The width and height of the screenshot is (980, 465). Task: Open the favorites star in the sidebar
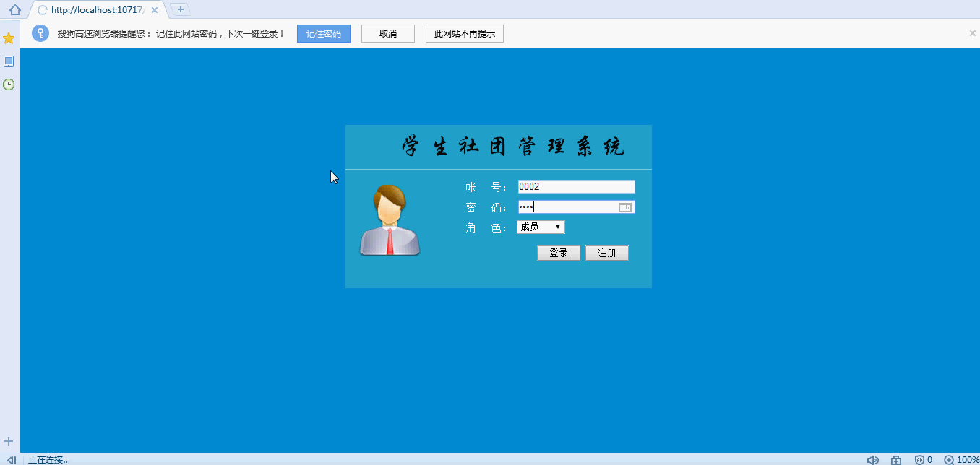[9, 38]
